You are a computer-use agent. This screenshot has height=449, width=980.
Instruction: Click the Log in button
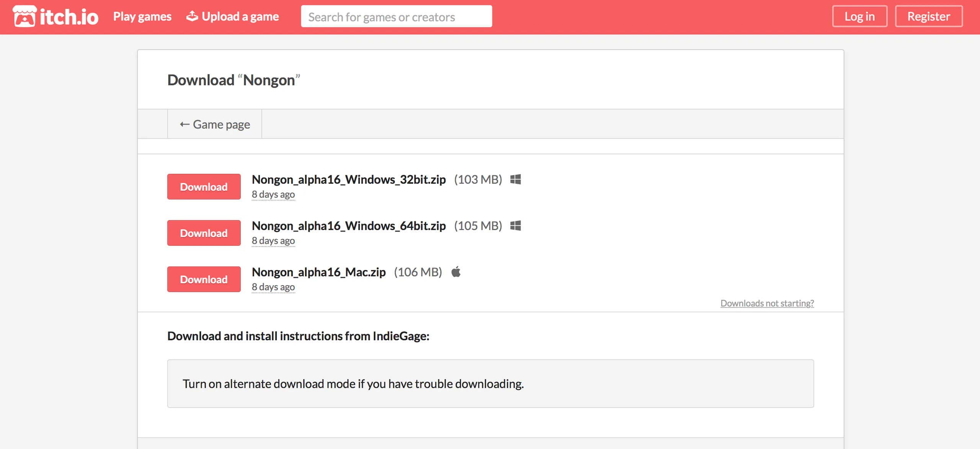click(859, 16)
